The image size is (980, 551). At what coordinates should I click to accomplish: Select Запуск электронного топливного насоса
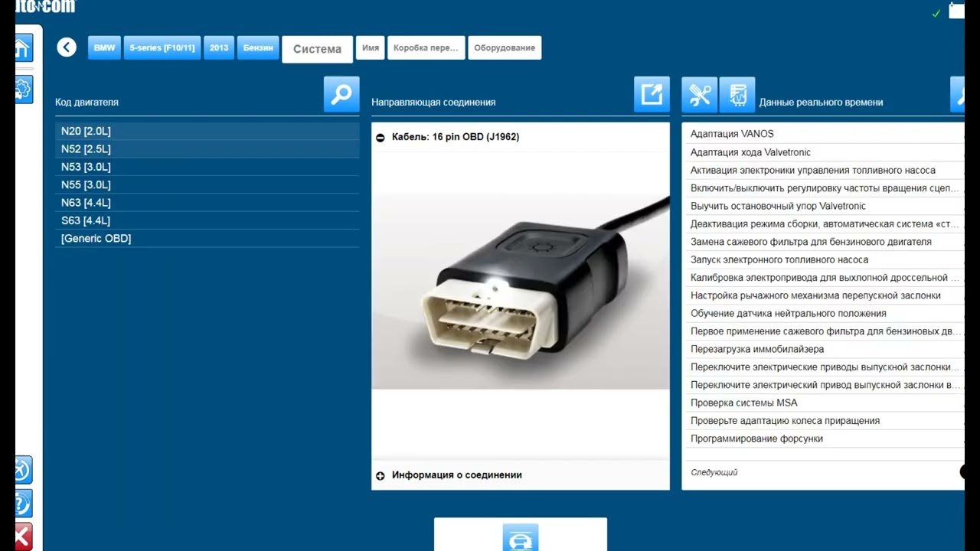click(823, 259)
